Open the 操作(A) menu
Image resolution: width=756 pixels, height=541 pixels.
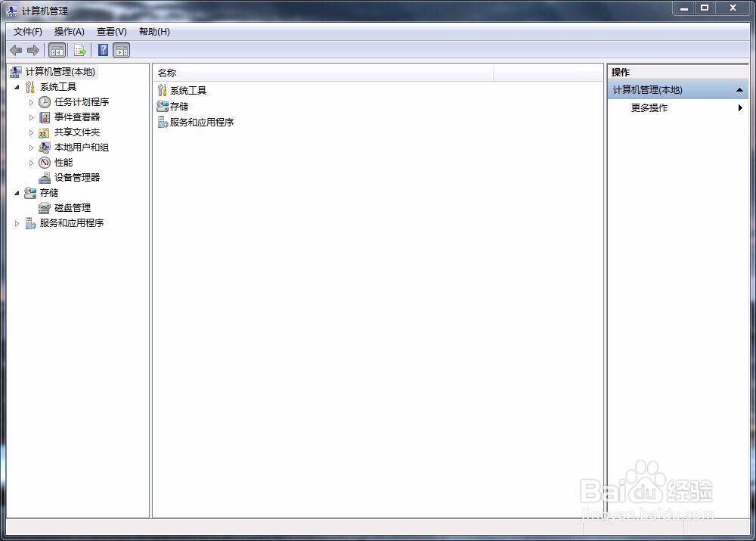click(x=69, y=31)
